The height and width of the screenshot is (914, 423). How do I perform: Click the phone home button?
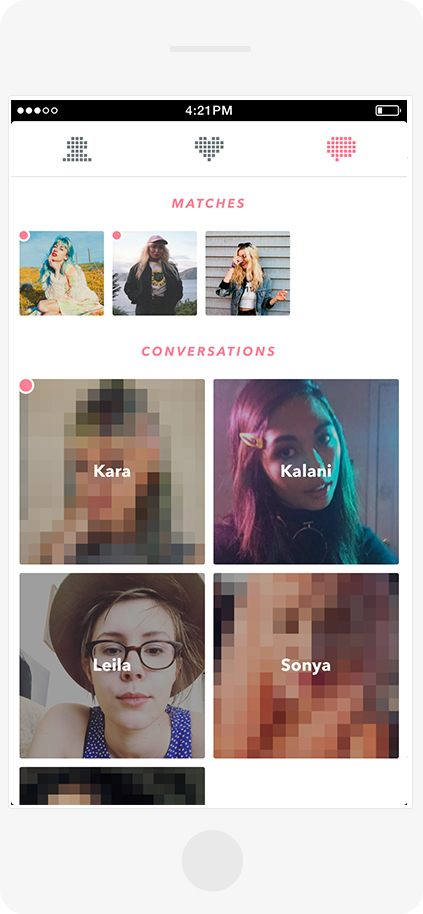212,860
